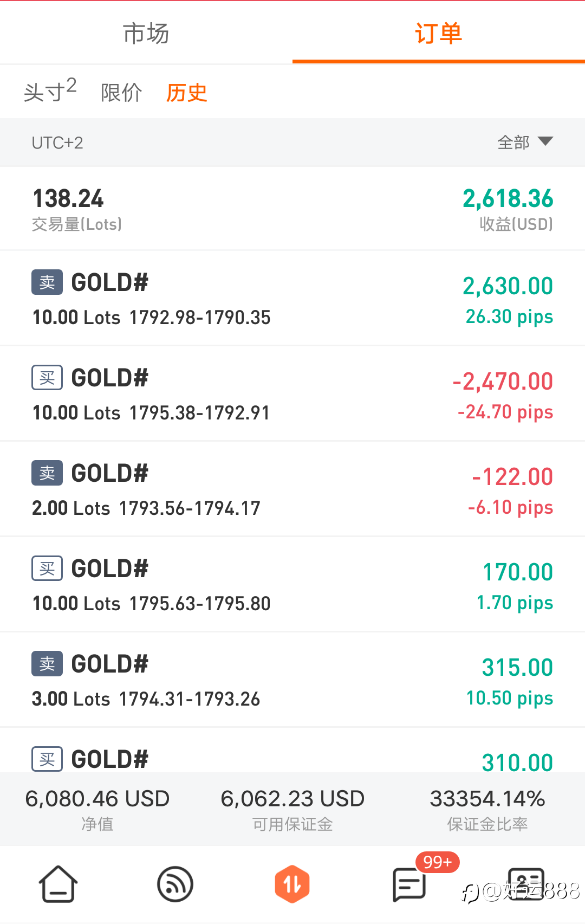The height and width of the screenshot is (924, 585).
Task: Tap the 卖 badge on 2.00 Lots order
Action: (47, 473)
